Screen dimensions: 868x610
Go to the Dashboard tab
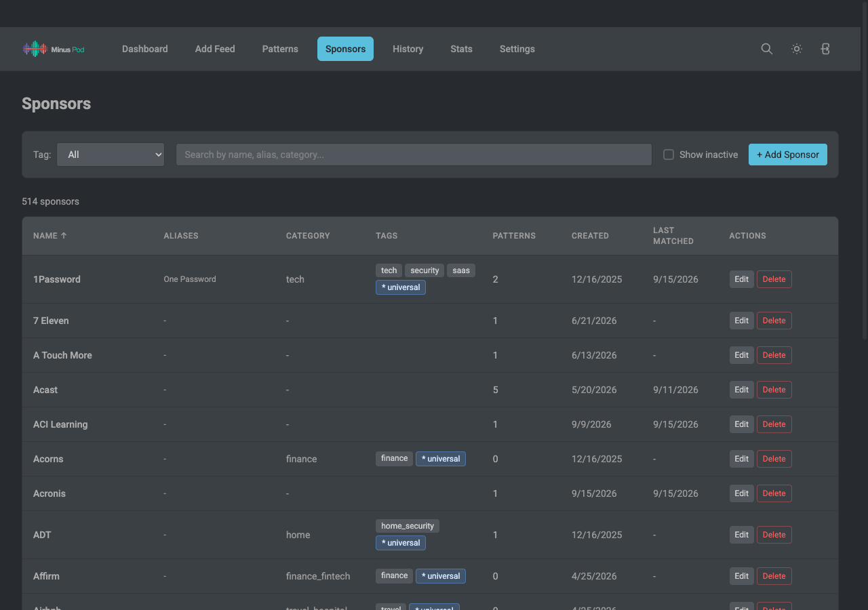(145, 49)
